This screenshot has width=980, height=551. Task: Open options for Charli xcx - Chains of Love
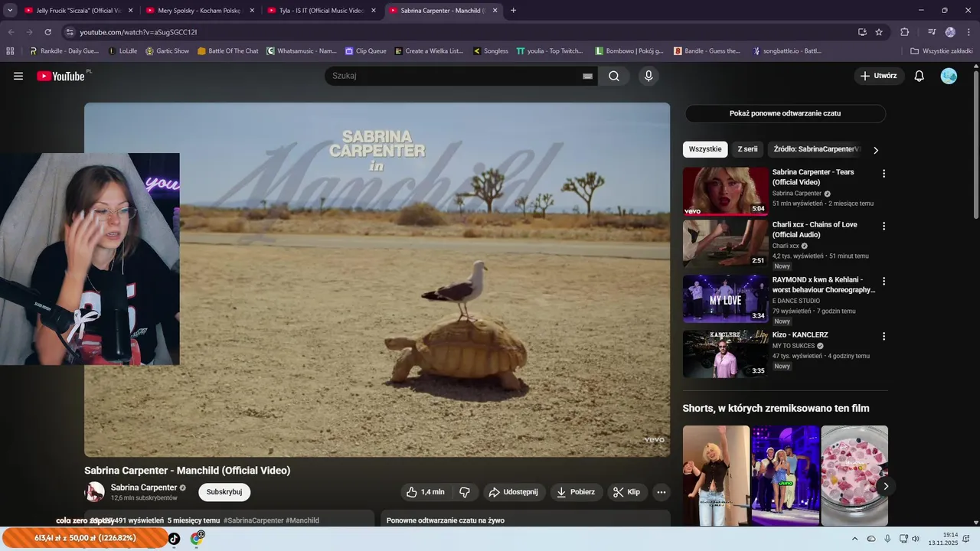(884, 227)
